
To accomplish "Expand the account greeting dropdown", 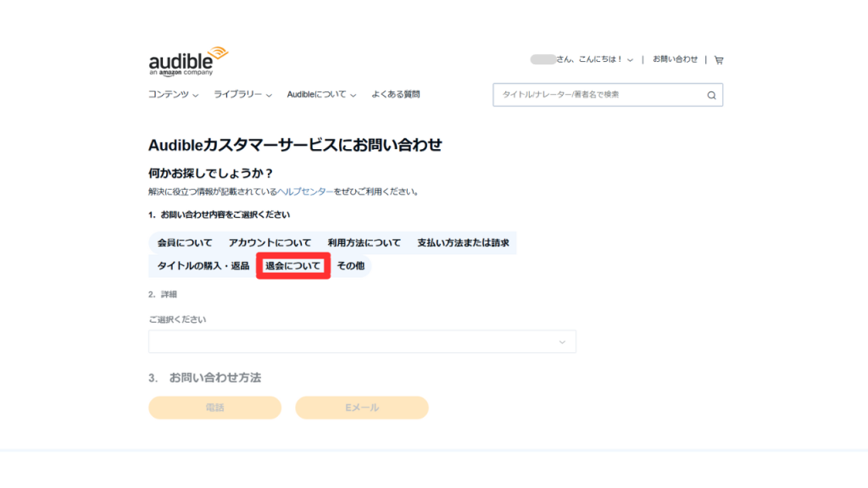I will pos(581,59).
